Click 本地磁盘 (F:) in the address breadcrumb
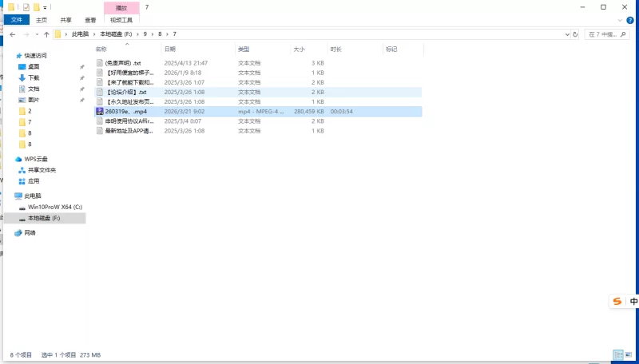The image size is (639, 364). pyautogui.click(x=116, y=34)
